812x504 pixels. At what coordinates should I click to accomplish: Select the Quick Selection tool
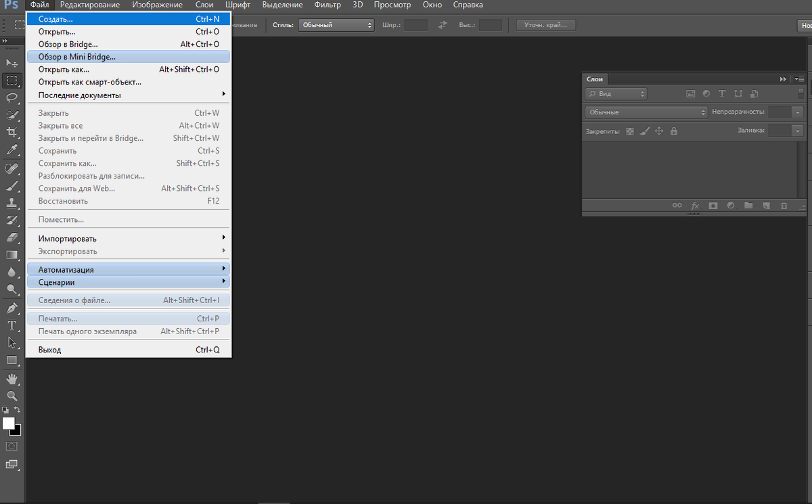coord(12,115)
